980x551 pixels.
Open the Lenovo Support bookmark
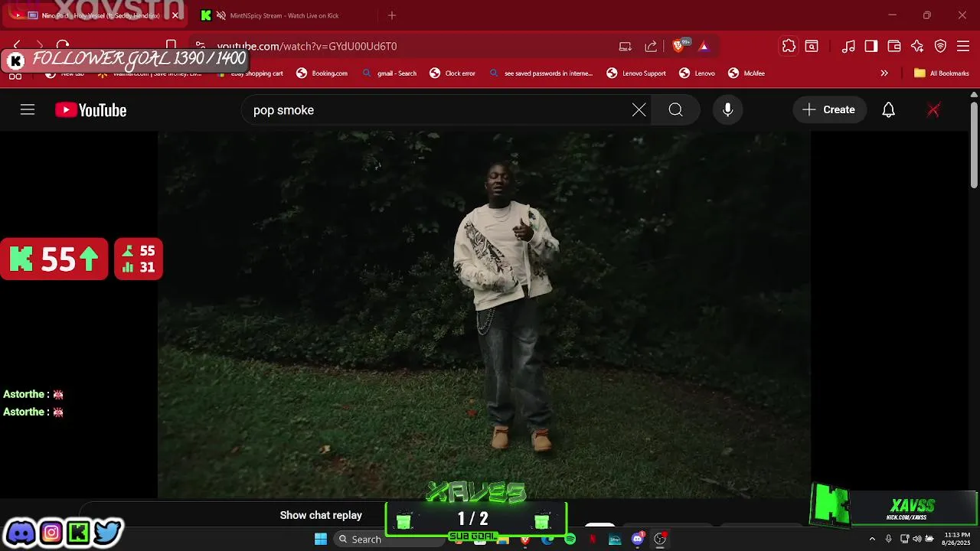[x=636, y=73]
